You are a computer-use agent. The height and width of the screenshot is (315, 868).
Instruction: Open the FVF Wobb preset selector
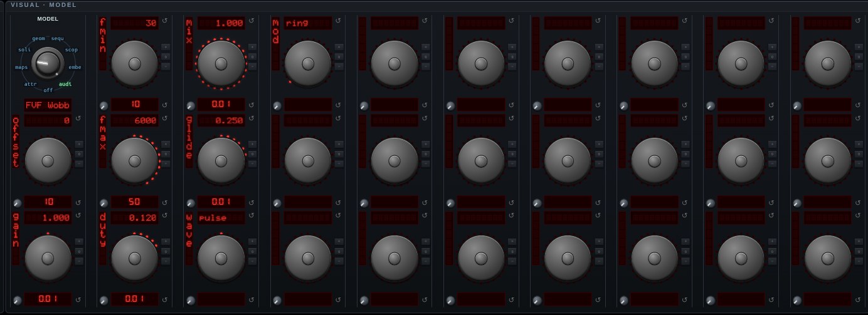48,105
